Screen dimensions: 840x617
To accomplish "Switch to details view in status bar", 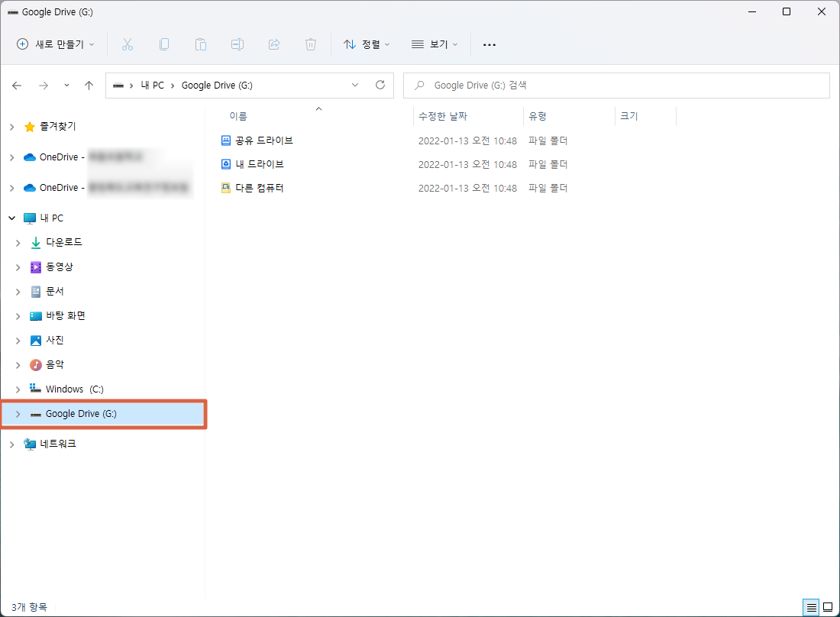I will tap(811, 607).
